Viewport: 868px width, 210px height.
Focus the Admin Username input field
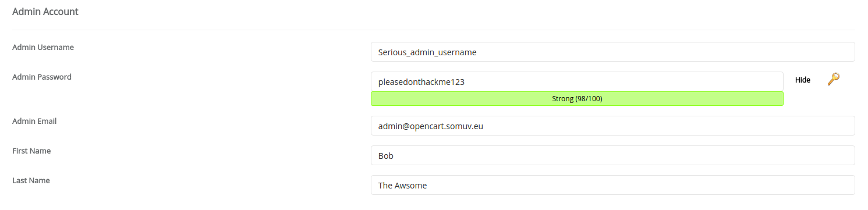tap(612, 52)
